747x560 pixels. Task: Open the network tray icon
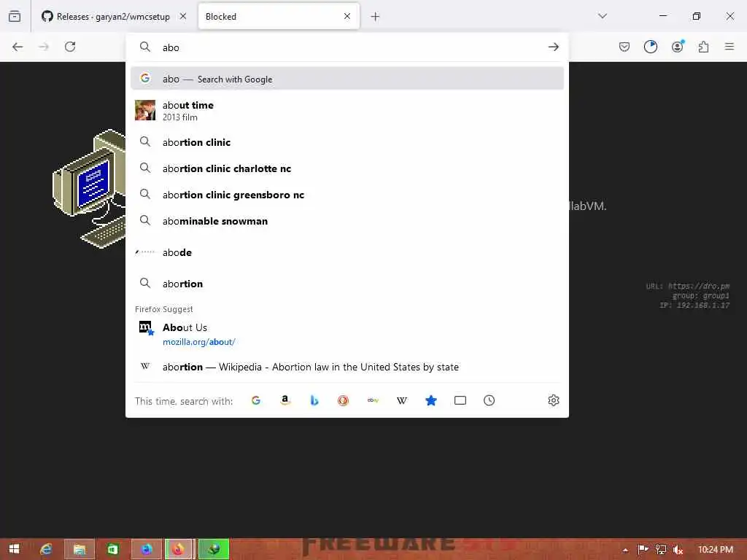point(660,550)
